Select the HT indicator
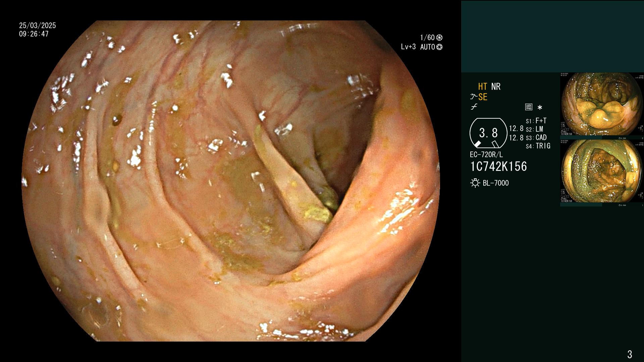Viewport: 644px width, 362px height. [483, 86]
